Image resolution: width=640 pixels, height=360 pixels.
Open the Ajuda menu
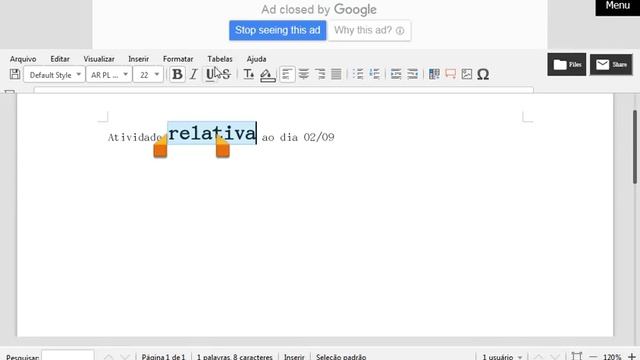(x=256, y=59)
